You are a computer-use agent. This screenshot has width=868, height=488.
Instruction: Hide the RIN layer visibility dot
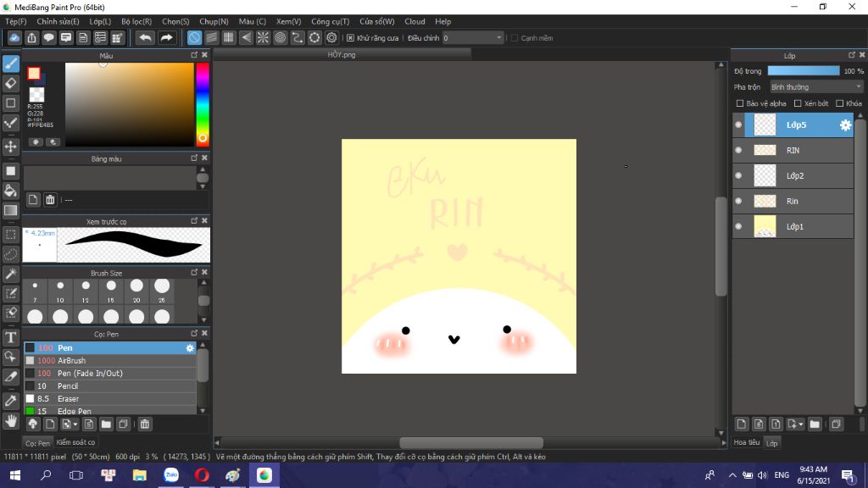[738, 150]
